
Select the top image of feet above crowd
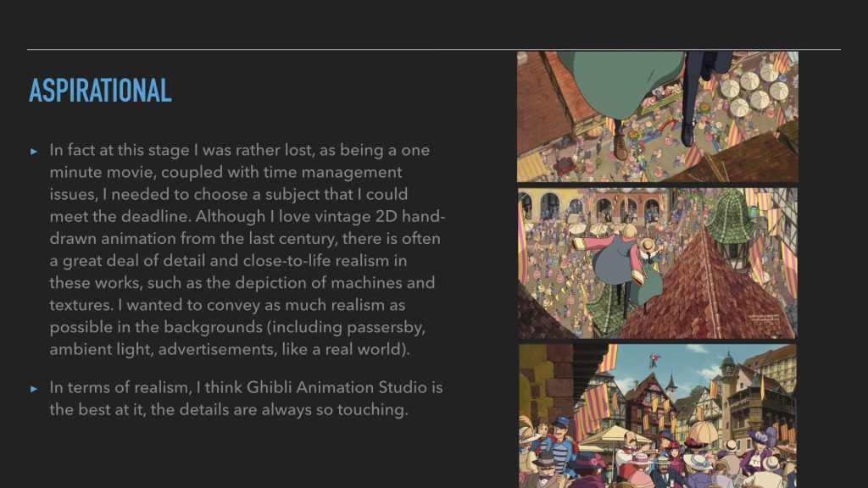point(658,117)
